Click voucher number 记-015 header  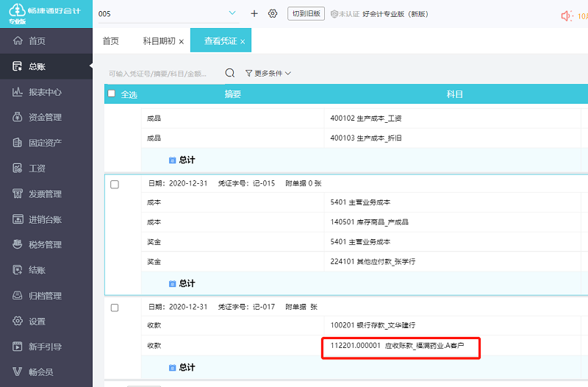(246, 183)
